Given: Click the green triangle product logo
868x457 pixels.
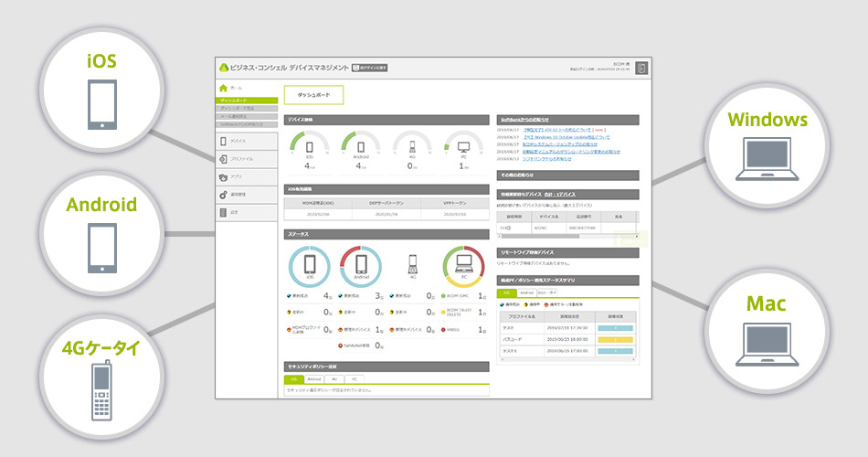Looking at the screenshot, I should click(223, 68).
